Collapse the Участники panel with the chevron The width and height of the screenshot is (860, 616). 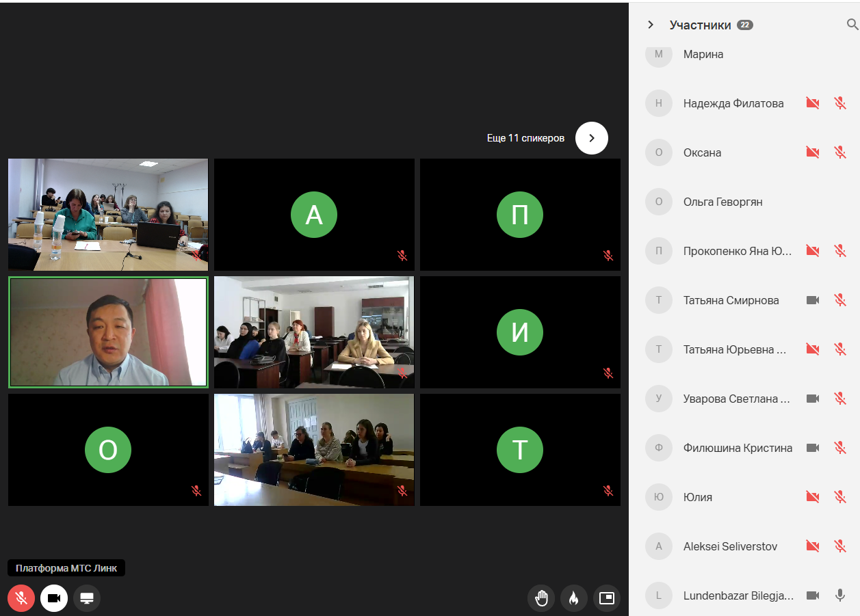tap(650, 25)
